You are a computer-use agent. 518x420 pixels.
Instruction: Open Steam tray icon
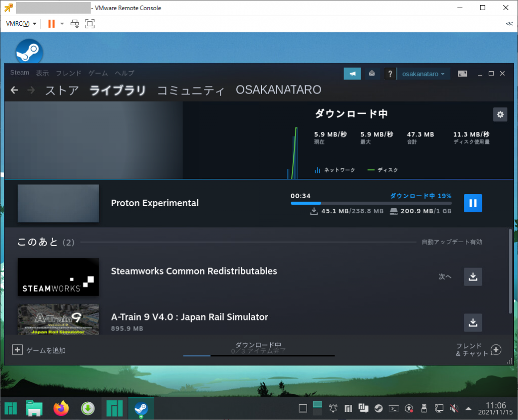pyautogui.click(x=378, y=409)
